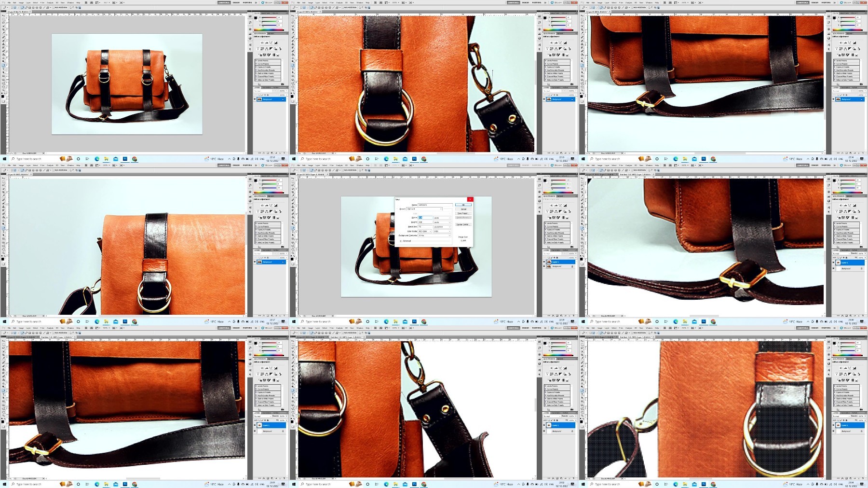
Task: Select Eyedropper tool in middle-right screenshot
Action: click(582, 196)
